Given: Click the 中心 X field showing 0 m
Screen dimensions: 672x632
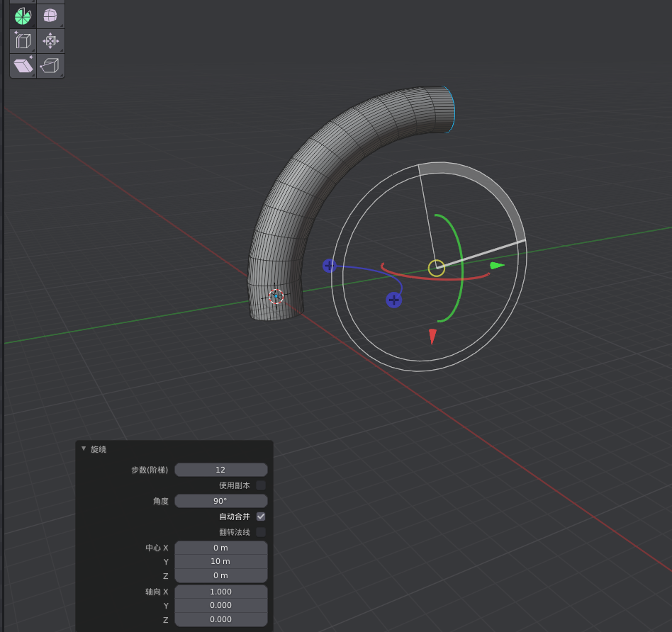Looking at the screenshot, I should pos(220,548).
